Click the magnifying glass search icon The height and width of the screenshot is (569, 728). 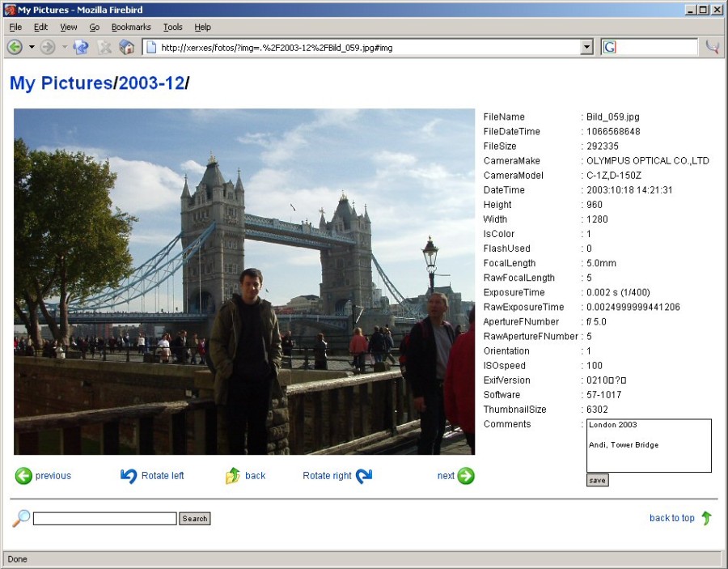point(21,518)
